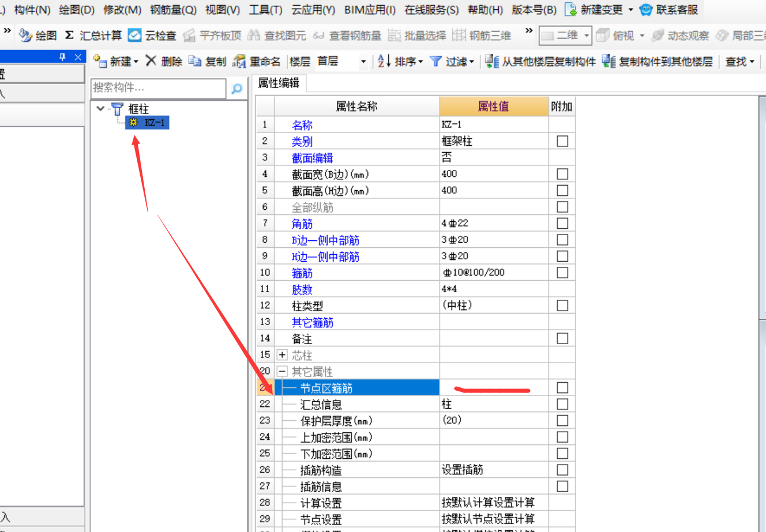
Task: Click 查看钢筋量 button
Action: tap(347, 36)
